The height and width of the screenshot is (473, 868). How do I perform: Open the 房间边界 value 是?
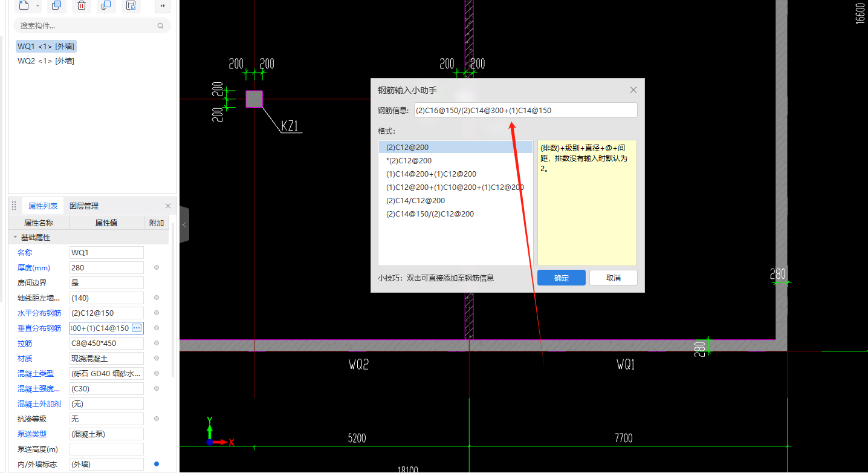pyautogui.click(x=106, y=283)
